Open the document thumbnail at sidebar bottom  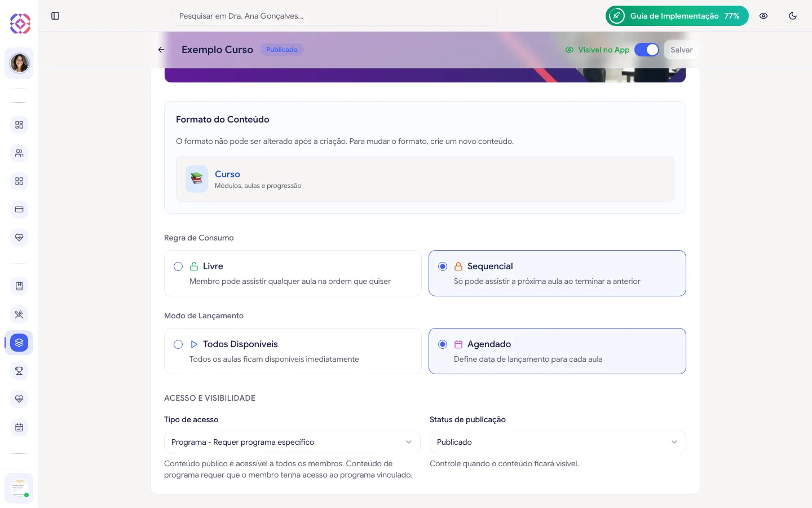point(19,488)
